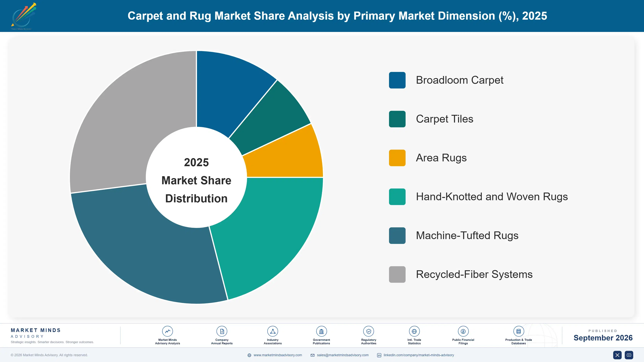Image resolution: width=644 pixels, height=362 pixels.
Task: Open www.marketmindsadvisory.com link
Action: 278,355
